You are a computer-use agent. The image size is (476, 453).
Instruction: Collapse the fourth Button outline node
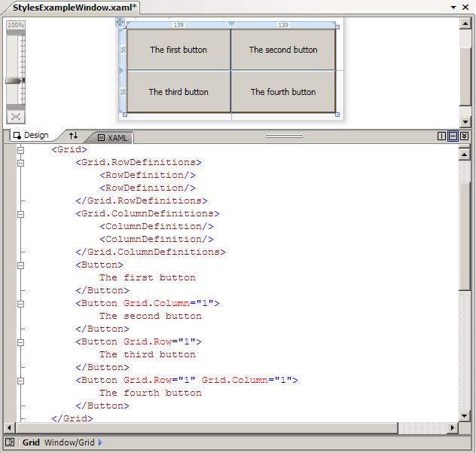[x=20, y=381]
